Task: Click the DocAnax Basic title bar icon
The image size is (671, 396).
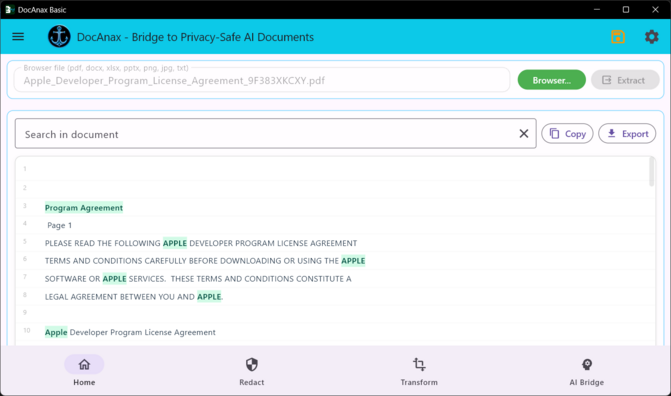Action: pos(9,9)
